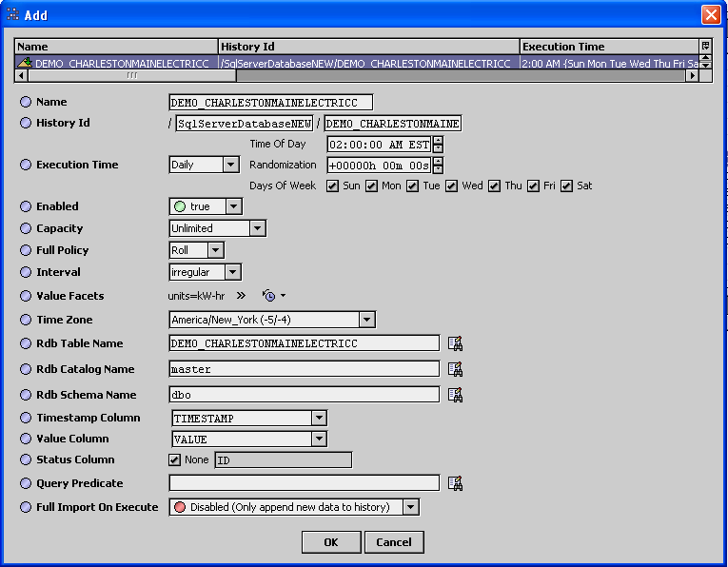Open the Query Predicate editor icon
This screenshot has height=567, width=728.
coord(455,483)
